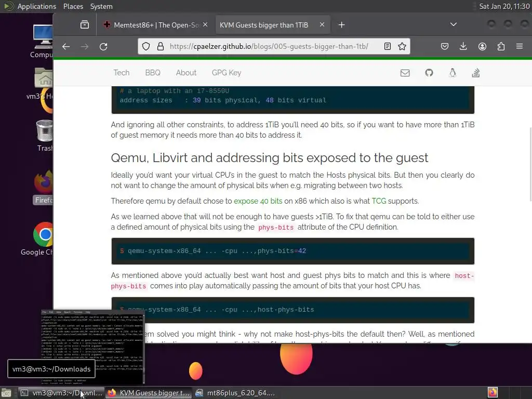
Task: Open the Applications menu
Action: tap(37, 6)
